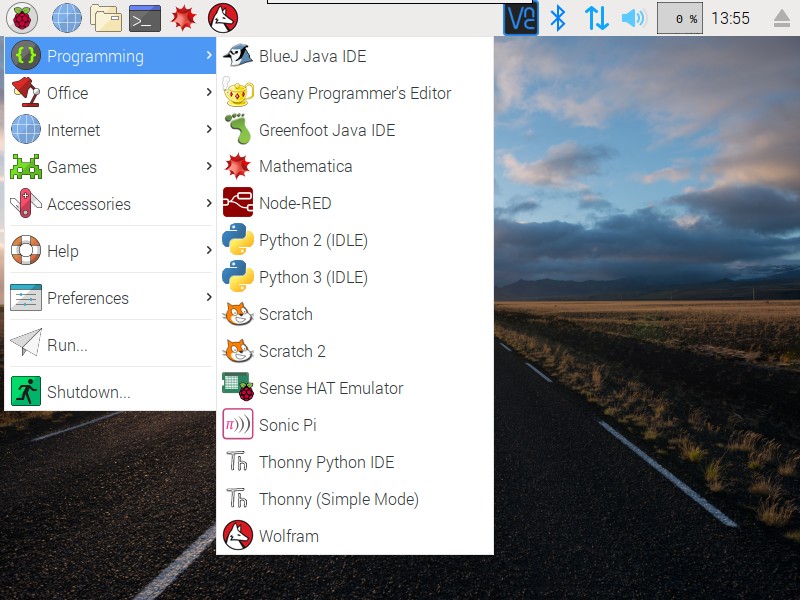Click the Geany teapot icon
This screenshot has width=800, height=600.
click(x=238, y=92)
